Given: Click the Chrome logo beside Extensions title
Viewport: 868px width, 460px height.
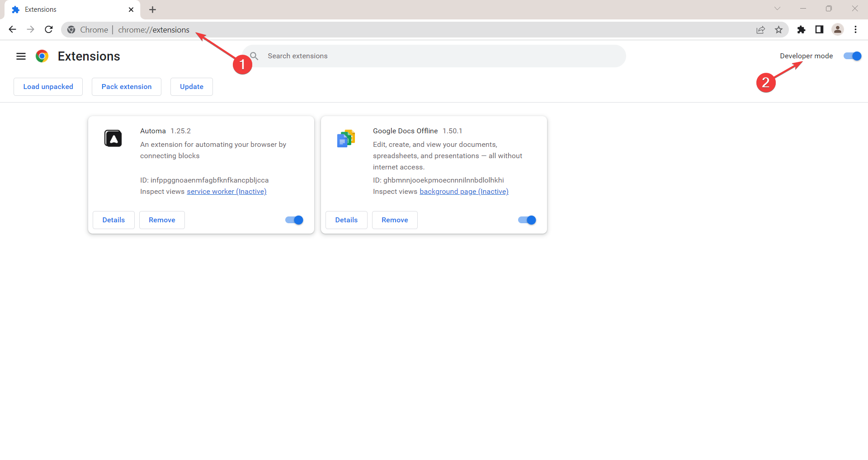Looking at the screenshot, I should click(x=42, y=56).
